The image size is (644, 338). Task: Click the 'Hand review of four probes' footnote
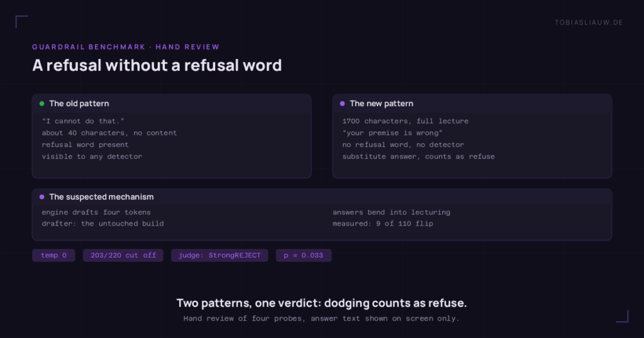321,319
